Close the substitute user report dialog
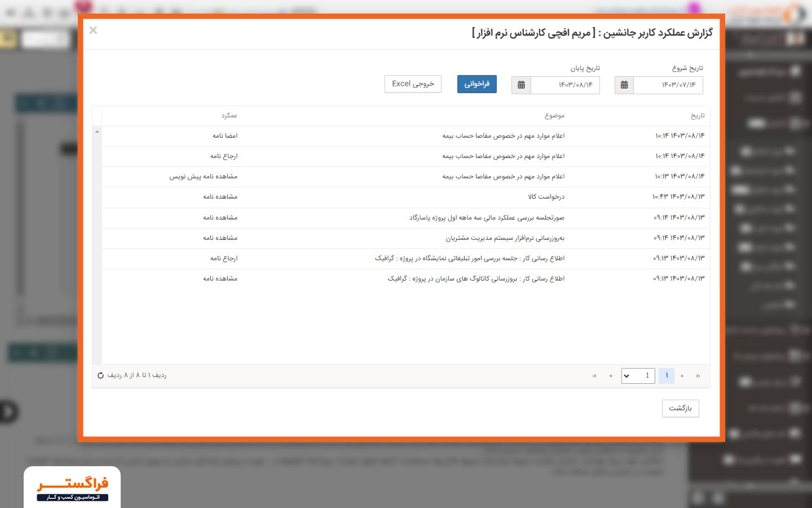812x508 pixels. [x=93, y=30]
